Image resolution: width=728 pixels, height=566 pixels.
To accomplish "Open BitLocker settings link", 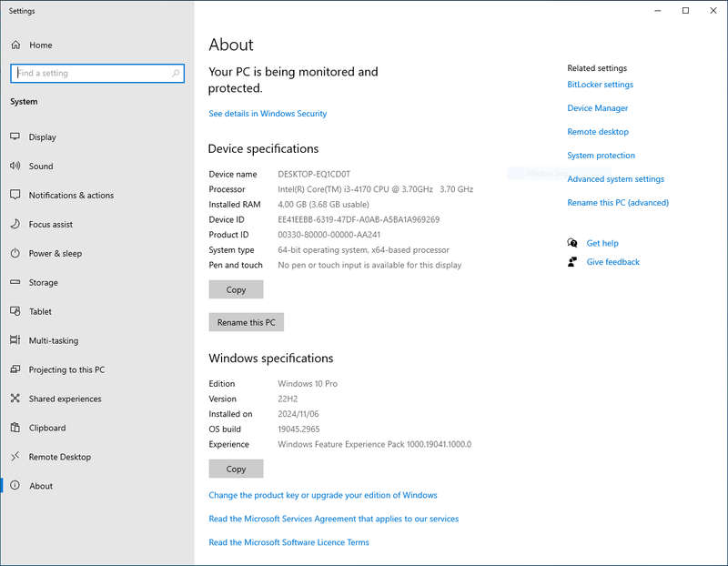I will [600, 85].
